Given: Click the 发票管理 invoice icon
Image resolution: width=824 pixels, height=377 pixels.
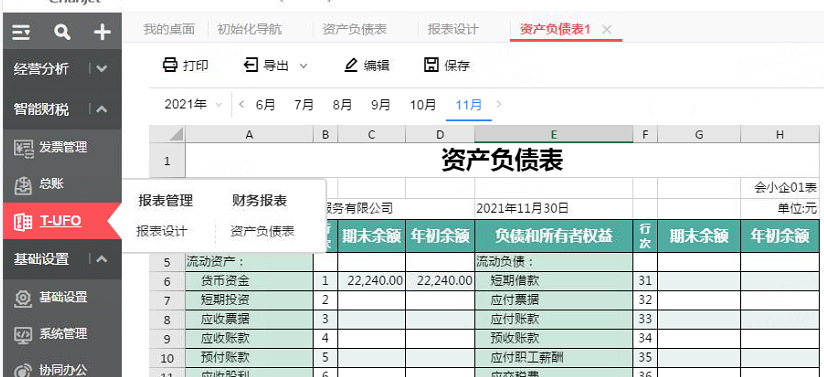Looking at the screenshot, I should [23, 148].
